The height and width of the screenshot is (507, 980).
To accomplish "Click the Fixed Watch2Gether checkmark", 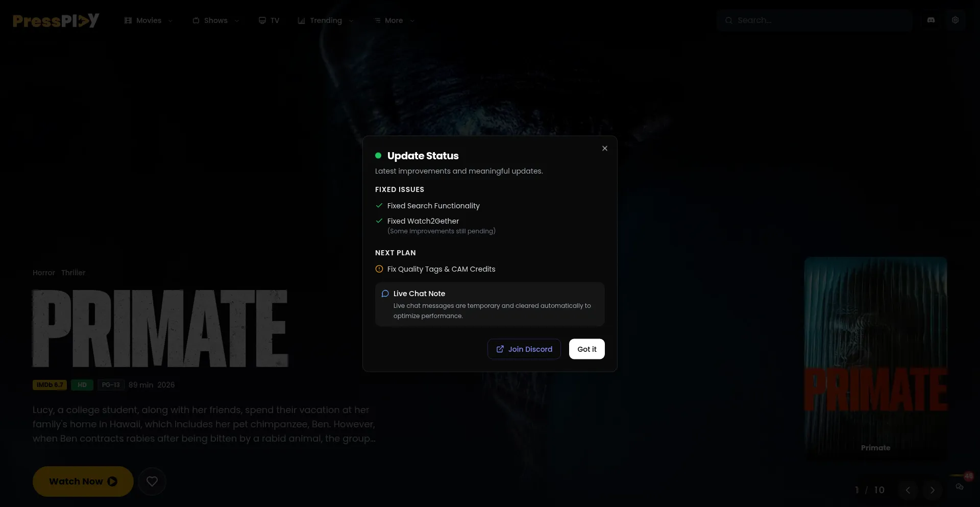I will (x=379, y=221).
